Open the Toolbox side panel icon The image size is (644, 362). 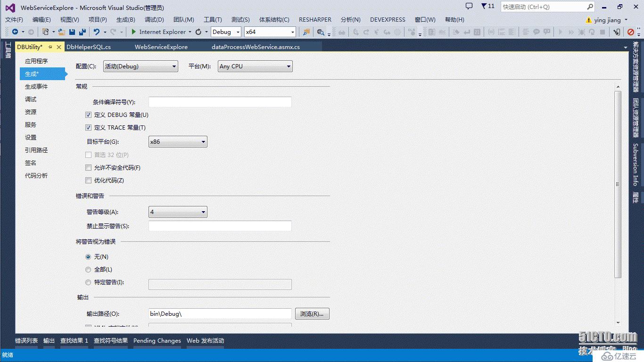click(x=8, y=50)
